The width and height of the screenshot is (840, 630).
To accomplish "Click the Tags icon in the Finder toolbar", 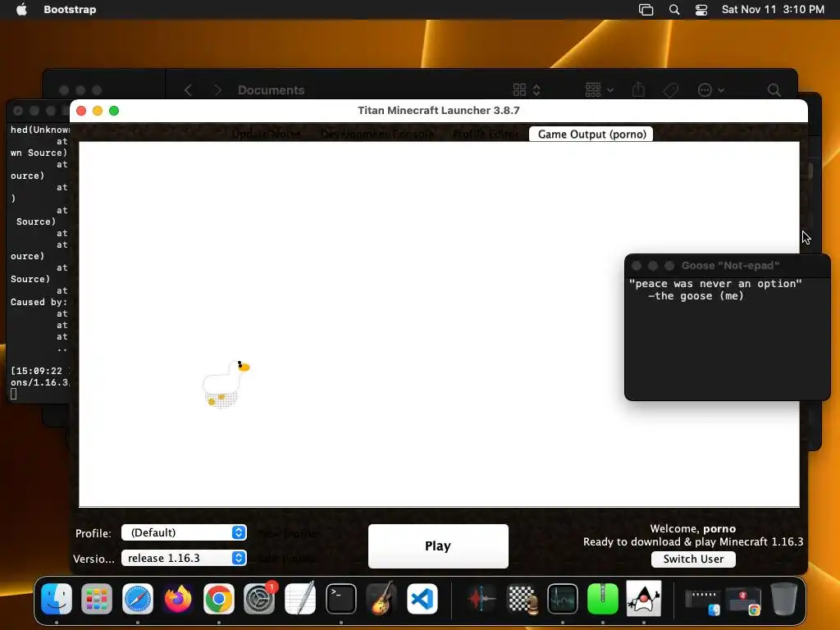I will pyautogui.click(x=671, y=90).
